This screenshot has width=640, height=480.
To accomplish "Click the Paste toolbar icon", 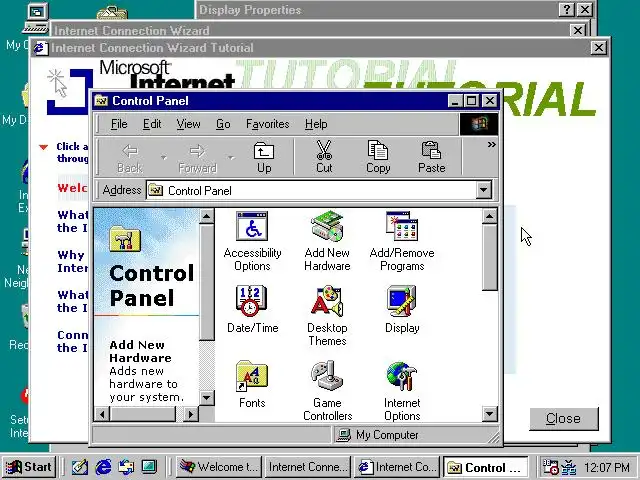I will coord(431,158).
